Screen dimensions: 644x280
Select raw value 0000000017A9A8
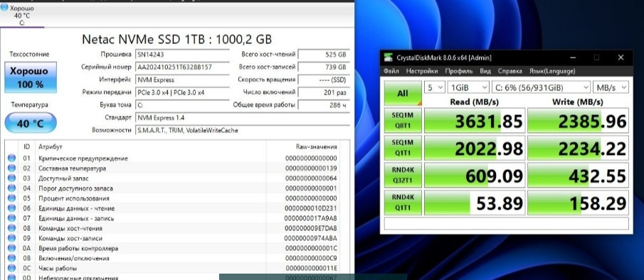click(x=311, y=218)
